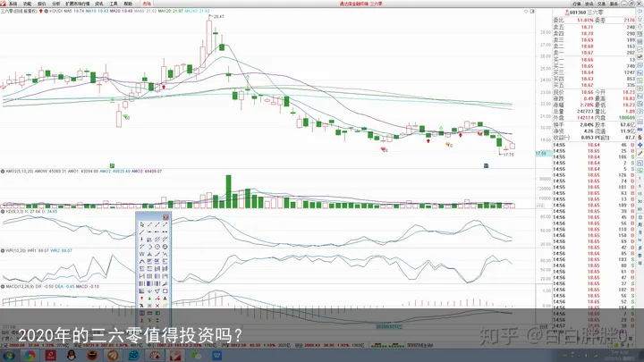This screenshot has width=644, height=362.
Task: Click the 资讯 button between 行情 and 交易
Action: pos(589,4)
